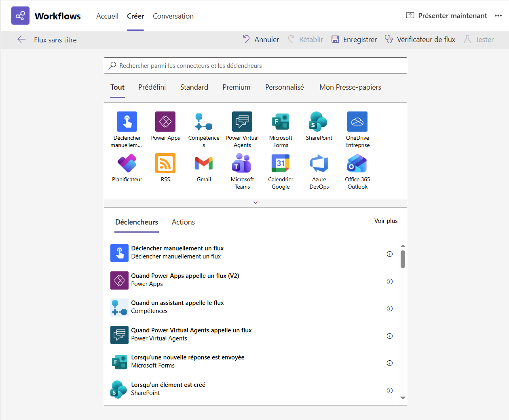
Task: Expand connector list with chevron down
Action: click(256, 203)
